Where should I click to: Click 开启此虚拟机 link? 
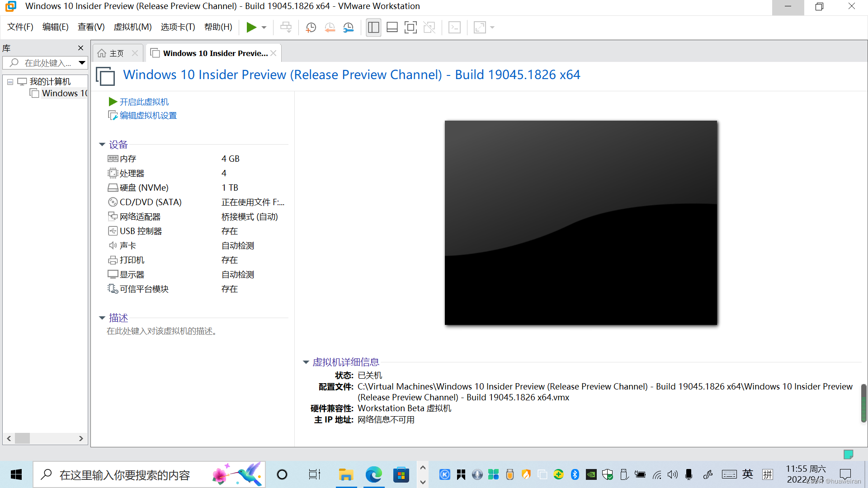144,102
